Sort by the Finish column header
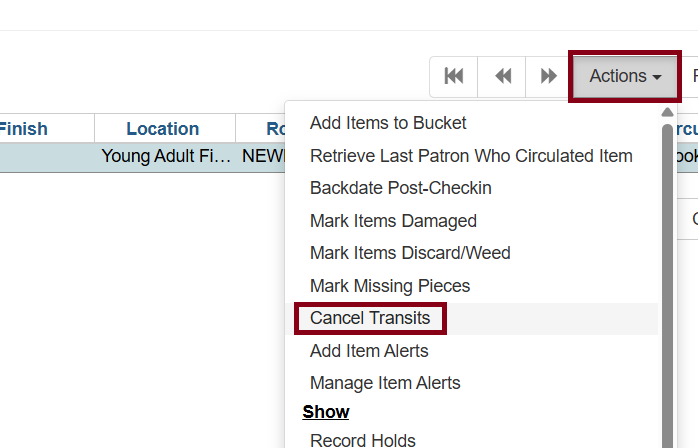The height and width of the screenshot is (448, 698). (x=22, y=129)
